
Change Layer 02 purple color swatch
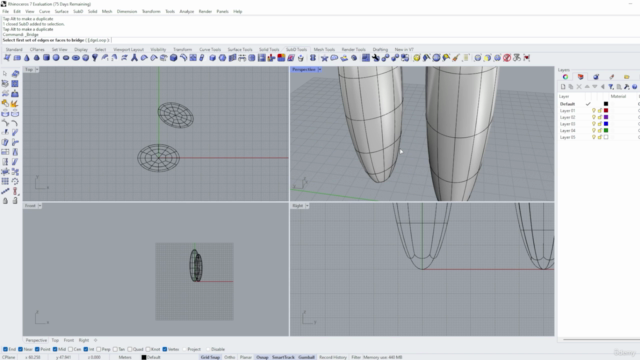point(606,117)
